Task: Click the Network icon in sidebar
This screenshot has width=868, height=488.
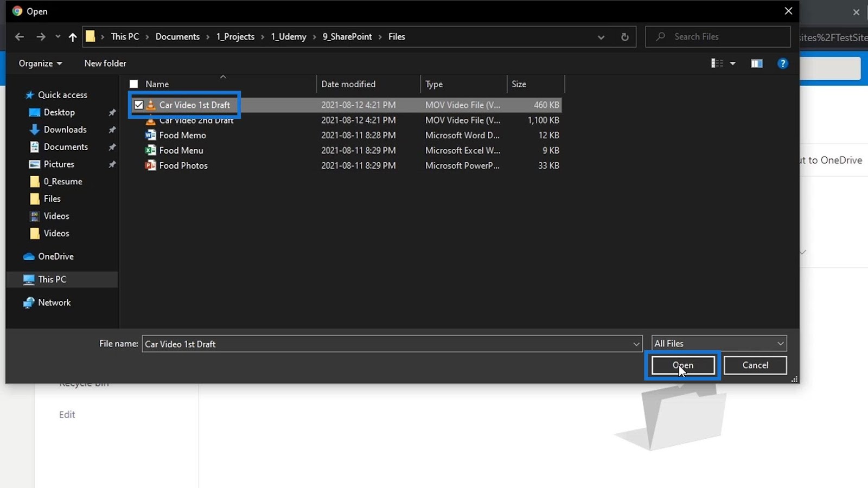Action: pyautogui.click(x=29, y=303)
